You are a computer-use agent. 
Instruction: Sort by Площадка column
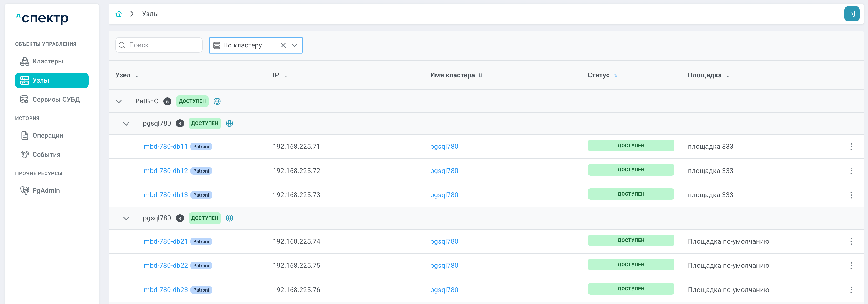(727, 75)
